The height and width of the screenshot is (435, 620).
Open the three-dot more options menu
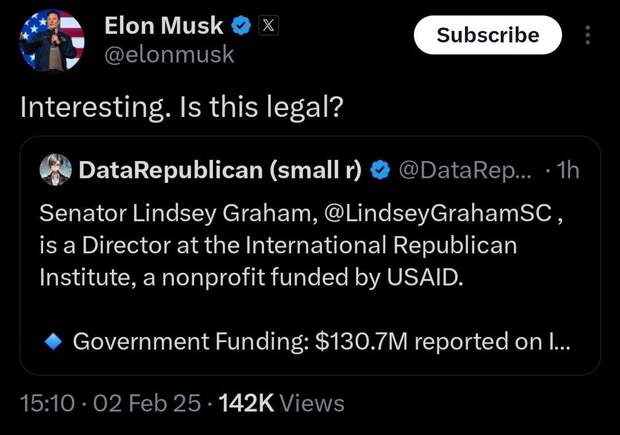tap(588, 35)
